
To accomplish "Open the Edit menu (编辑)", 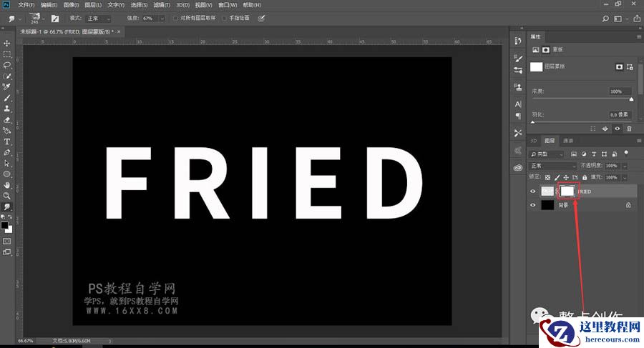I will point(49,5).
